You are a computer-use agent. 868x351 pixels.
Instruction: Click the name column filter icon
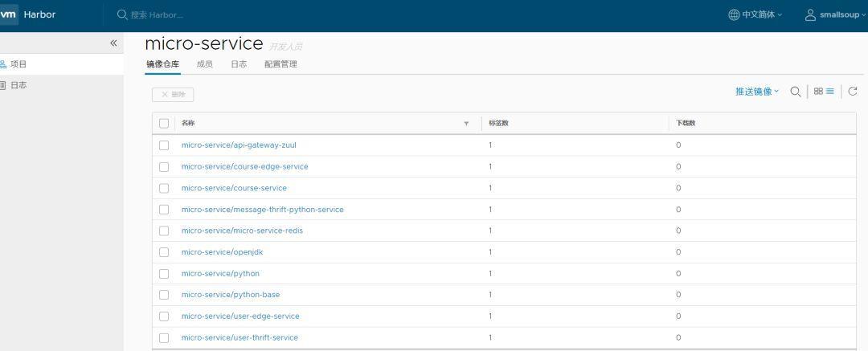coord(466,124)
